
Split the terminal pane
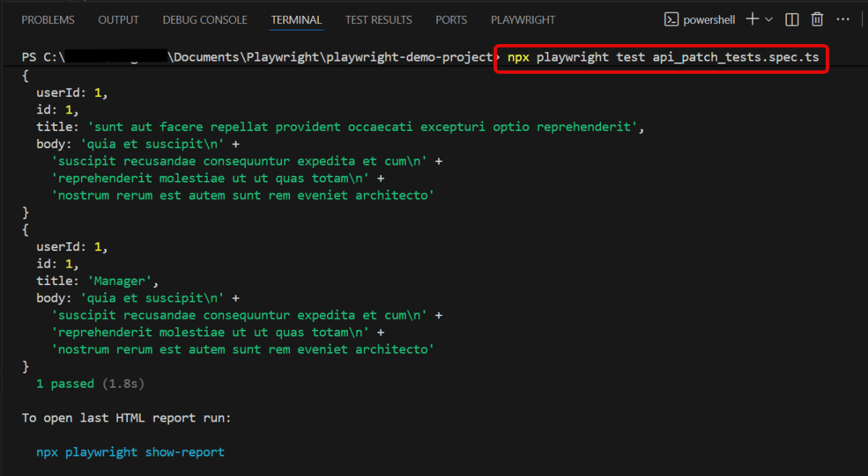coord(792,20)
